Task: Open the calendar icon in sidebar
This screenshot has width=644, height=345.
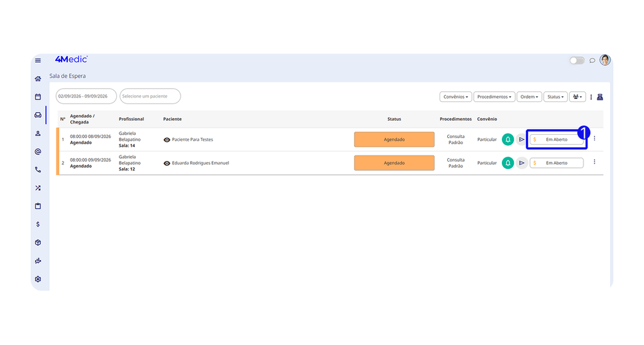Action: click(x=38, y=96)
